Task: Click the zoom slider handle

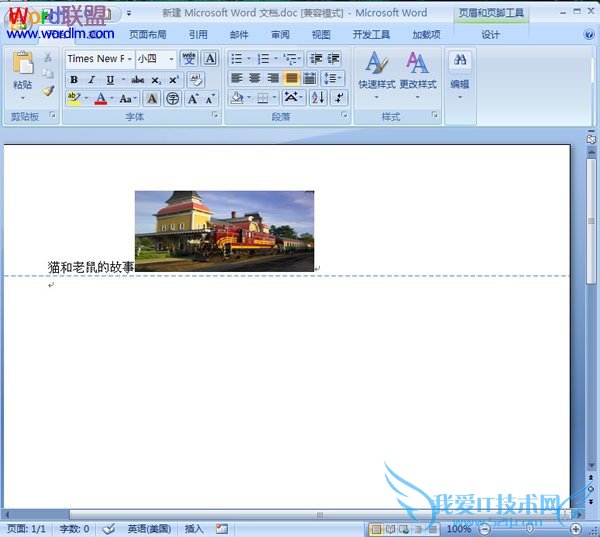Action: [530, 529]
